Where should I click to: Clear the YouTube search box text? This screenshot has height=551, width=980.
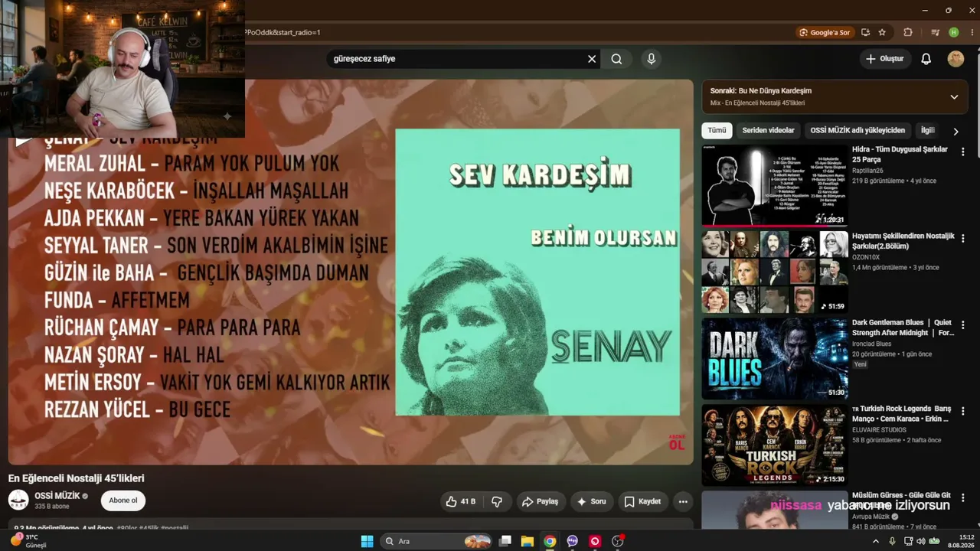click(592, 59)
